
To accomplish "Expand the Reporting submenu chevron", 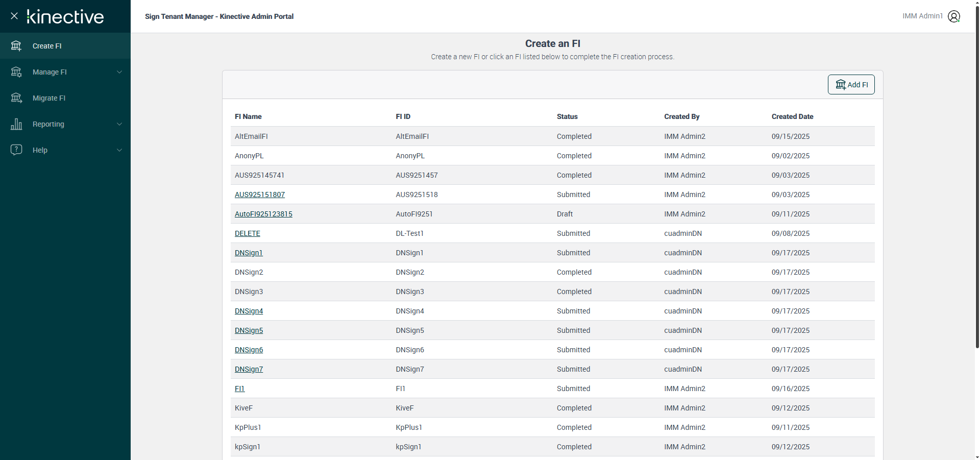I will click(x=119, y=124).
